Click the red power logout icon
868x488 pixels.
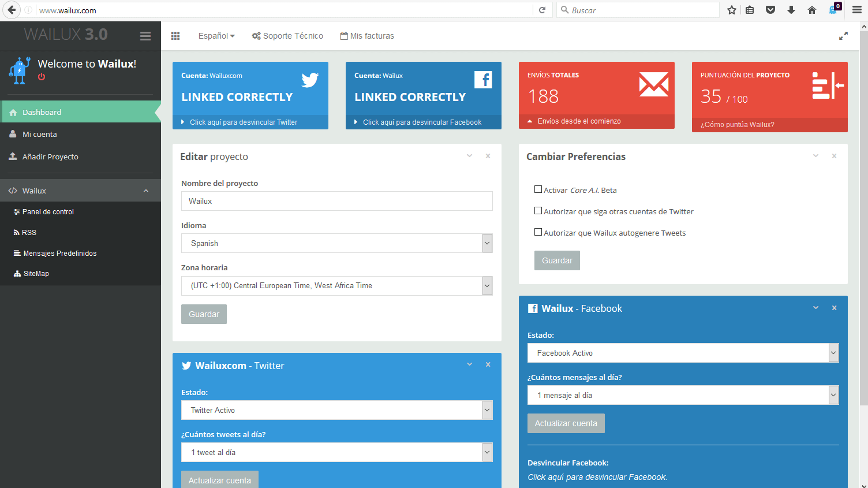[x=42, y=77]
